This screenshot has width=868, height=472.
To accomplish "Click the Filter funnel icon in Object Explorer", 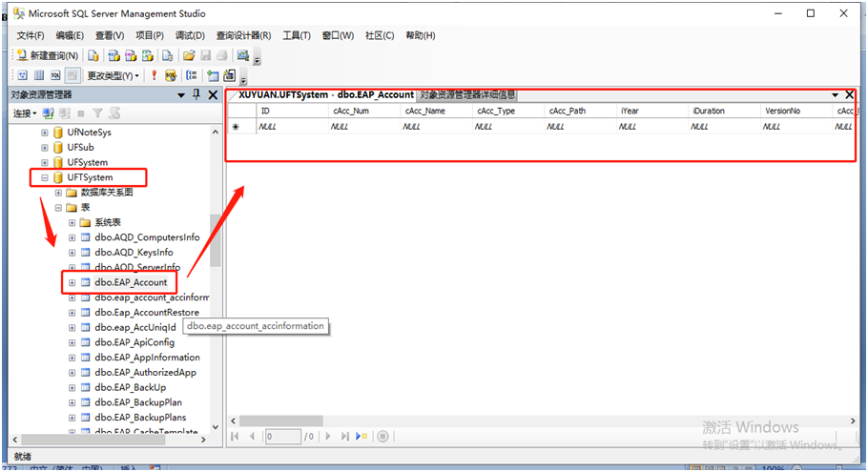I will [x=97, y=113].
